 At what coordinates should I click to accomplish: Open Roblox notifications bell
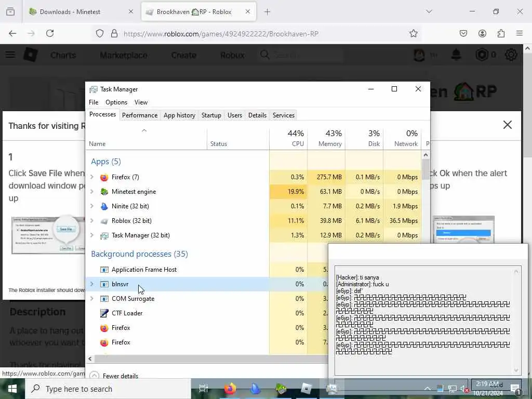coord(456,54)
